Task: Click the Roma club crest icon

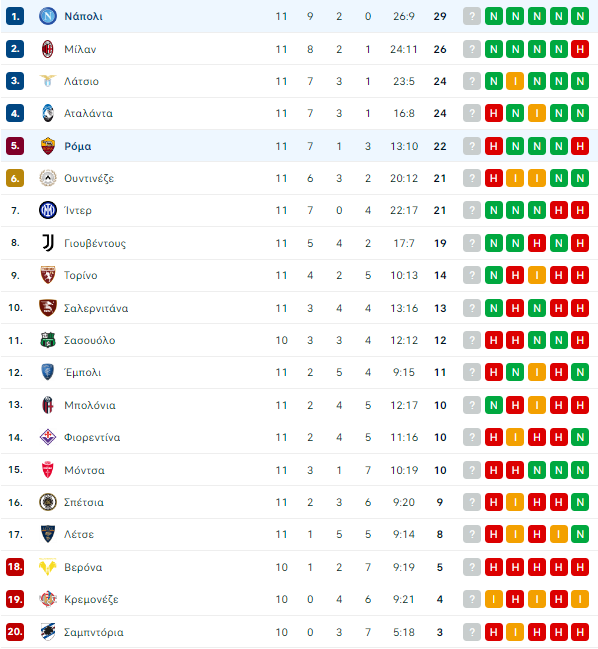Action: tap(48, 146)
